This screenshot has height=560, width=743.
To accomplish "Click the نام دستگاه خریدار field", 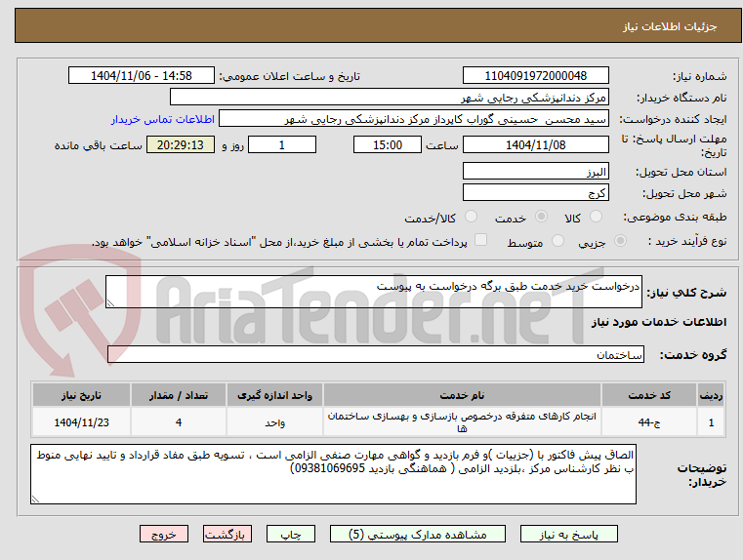I will pos(389,98).
